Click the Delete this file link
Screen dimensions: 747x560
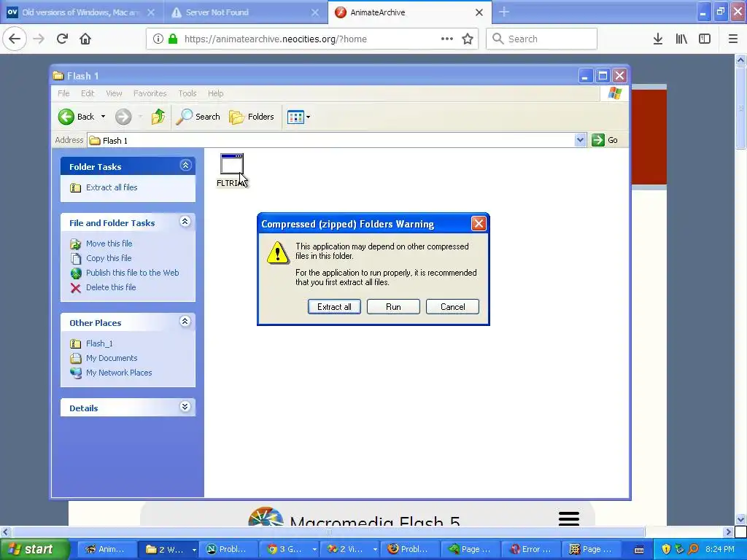111,287
